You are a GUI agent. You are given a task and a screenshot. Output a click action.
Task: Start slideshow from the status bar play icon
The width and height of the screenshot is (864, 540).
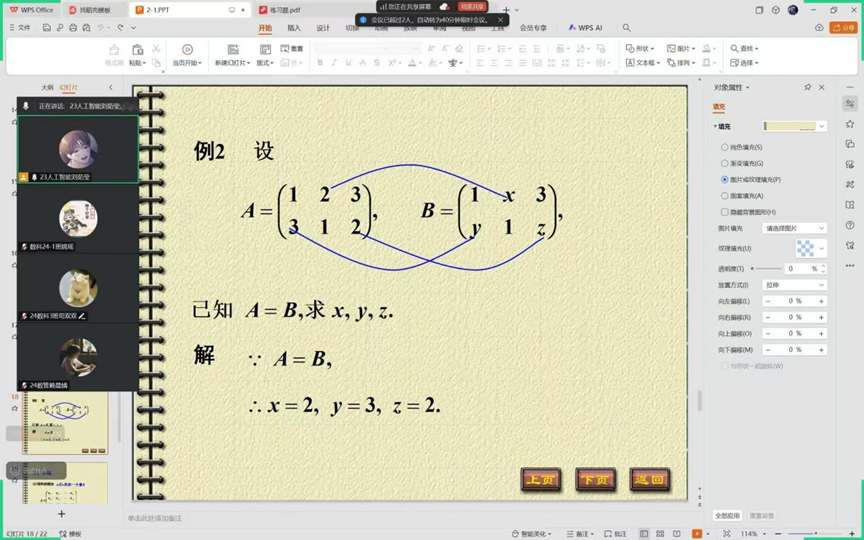click(698, 534)
